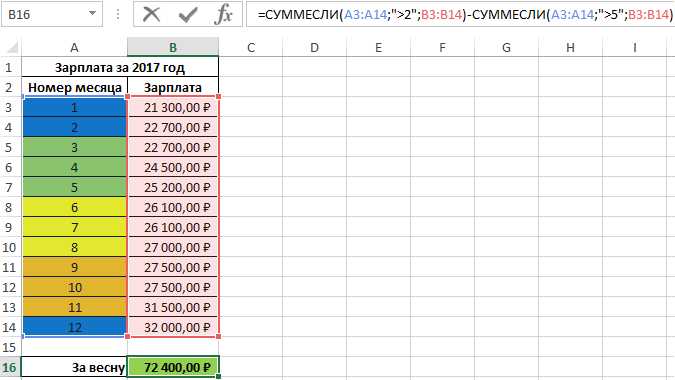This screenshot has width=675, height=380.
Task: Select row 1 header
Action: (x=10, y=68)
